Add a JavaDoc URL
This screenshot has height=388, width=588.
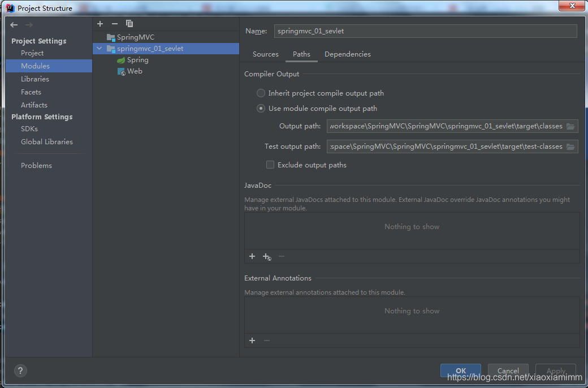coord(267,257)
